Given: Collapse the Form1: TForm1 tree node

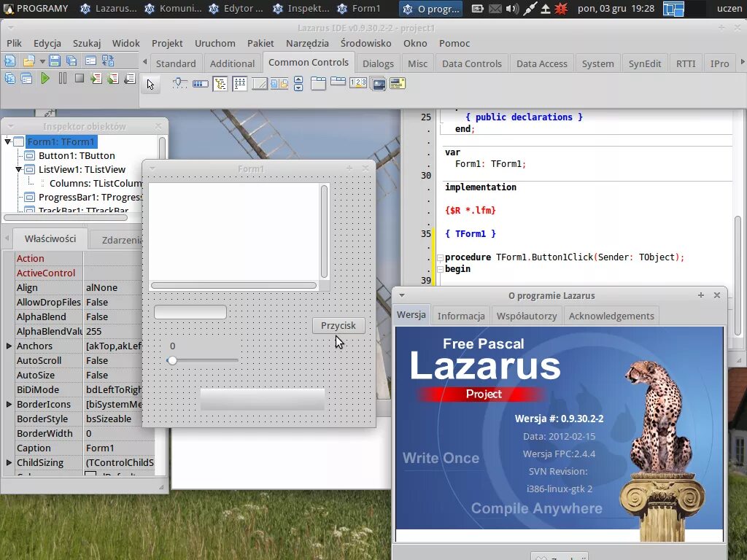Looking at the screenshot, I should (7, 141).
